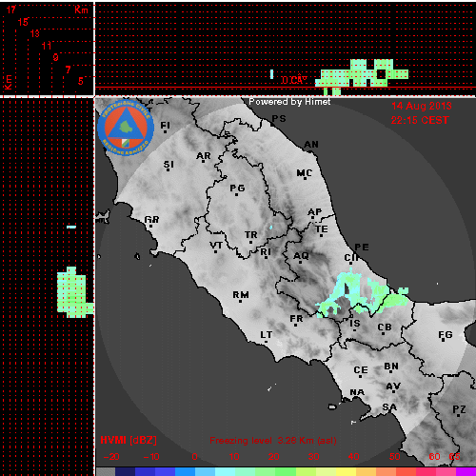Click the AN city label on map
This screenshot has height=476, width=476.
click(311, 145)
